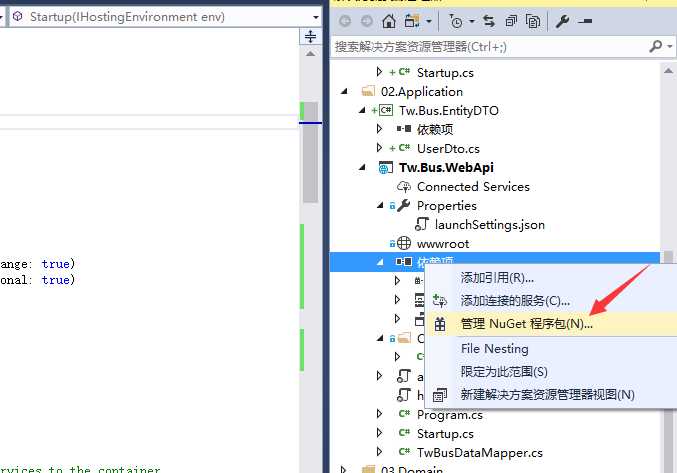Expand the Program.cs file node
The height and width of the screenshot is (473, 677).
click(x=379, y=414)
